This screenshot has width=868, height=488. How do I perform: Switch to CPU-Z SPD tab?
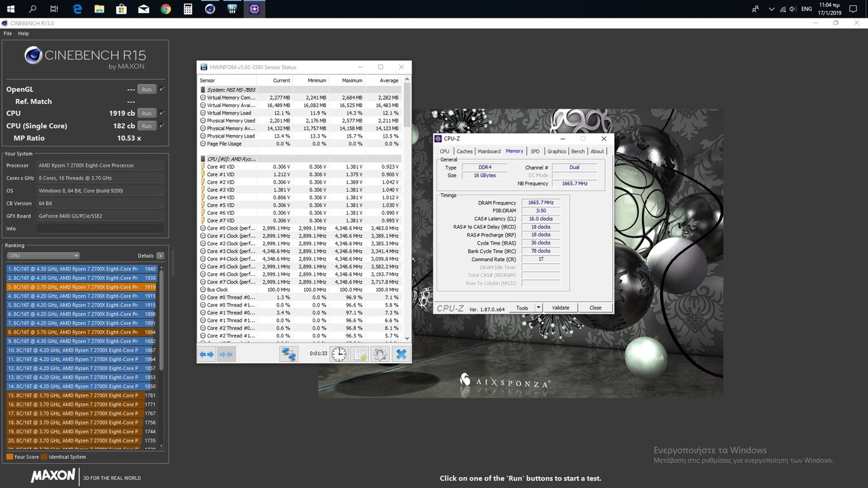pyautogui.click(x=535, y=151)
